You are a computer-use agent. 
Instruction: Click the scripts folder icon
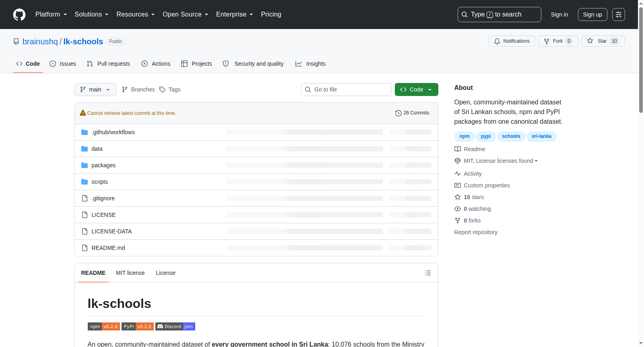tap(85, 182)
